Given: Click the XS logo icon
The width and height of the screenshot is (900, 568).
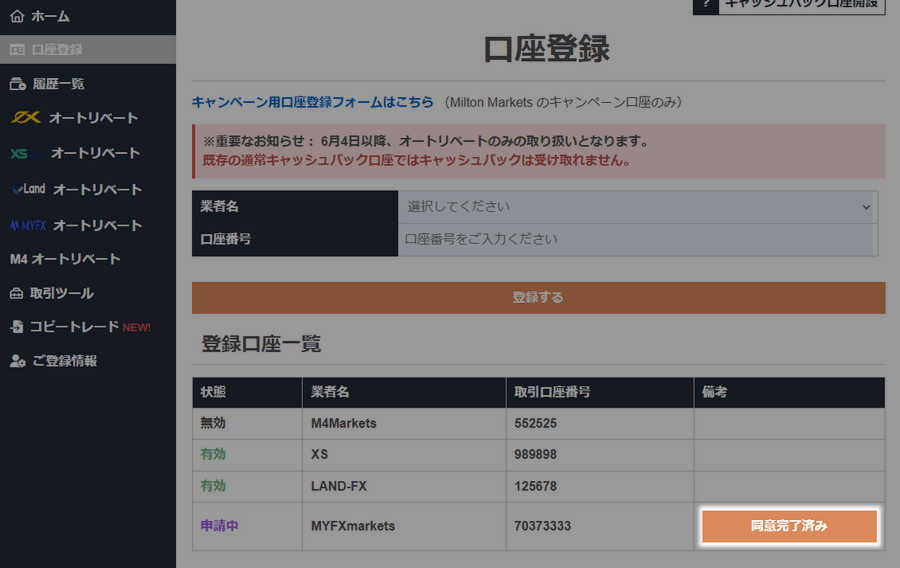Looking at the screenshot, I should click(x=26, y=153).
